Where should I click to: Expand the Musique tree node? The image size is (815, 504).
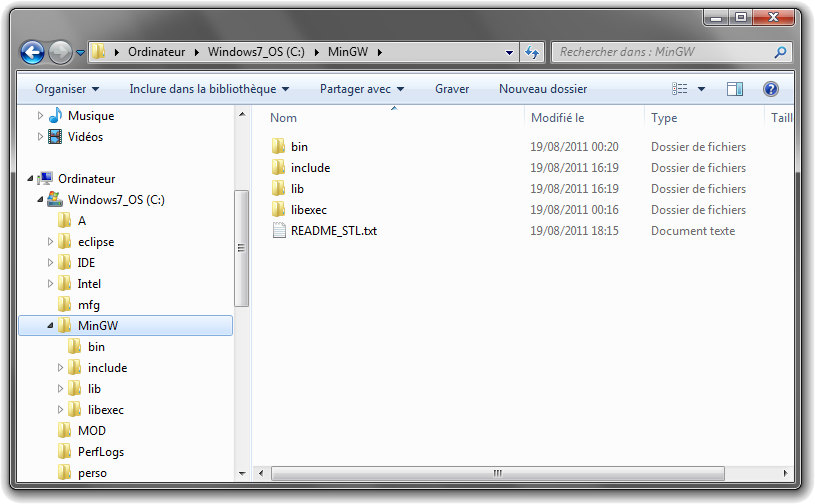pyautogui.click(x=40, y=115)
